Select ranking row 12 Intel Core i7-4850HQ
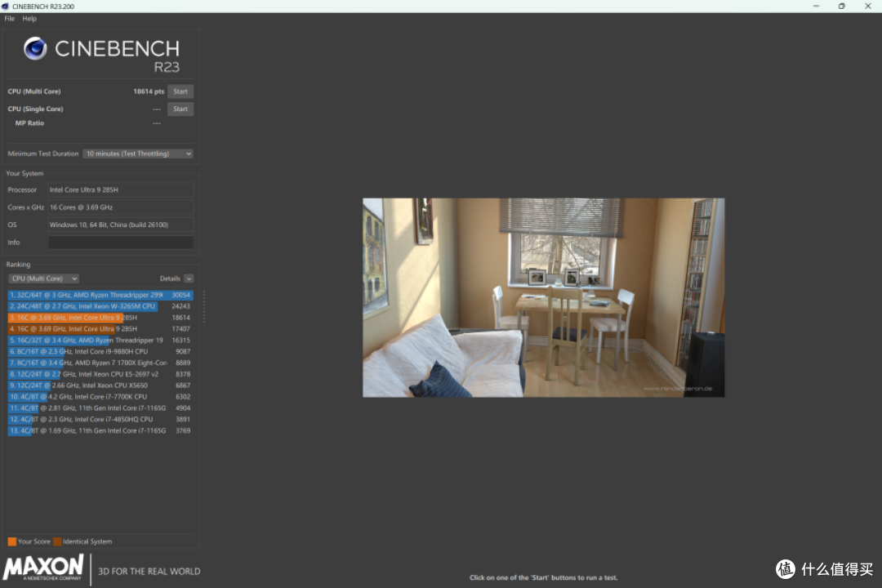Image resolution: width=882 pixels, height=588 pixels. (x=100, y=419)
